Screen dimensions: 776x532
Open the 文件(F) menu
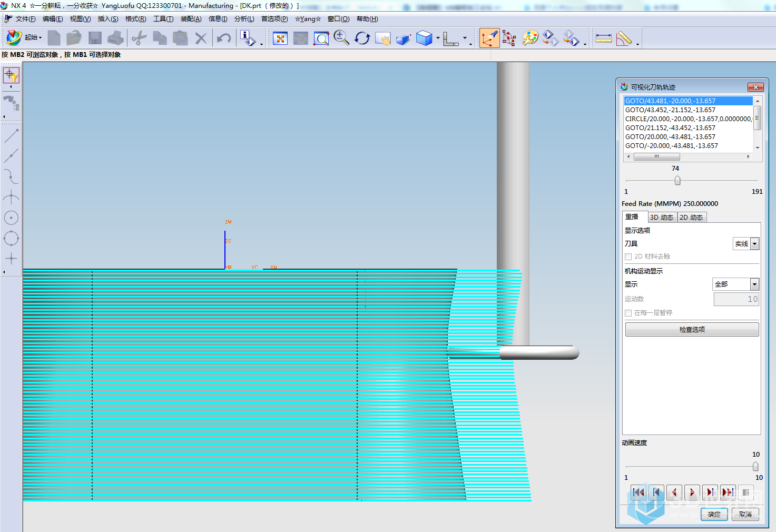[25, 19]
